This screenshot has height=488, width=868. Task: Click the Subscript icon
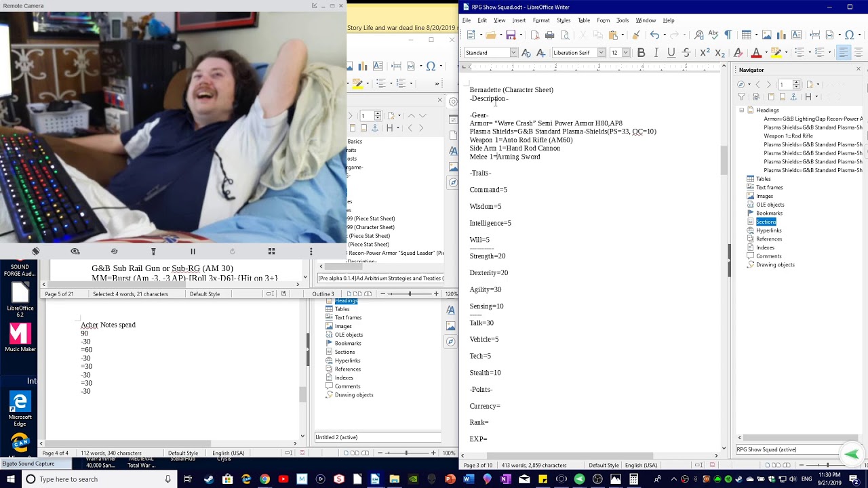click(x=720, y=53)
